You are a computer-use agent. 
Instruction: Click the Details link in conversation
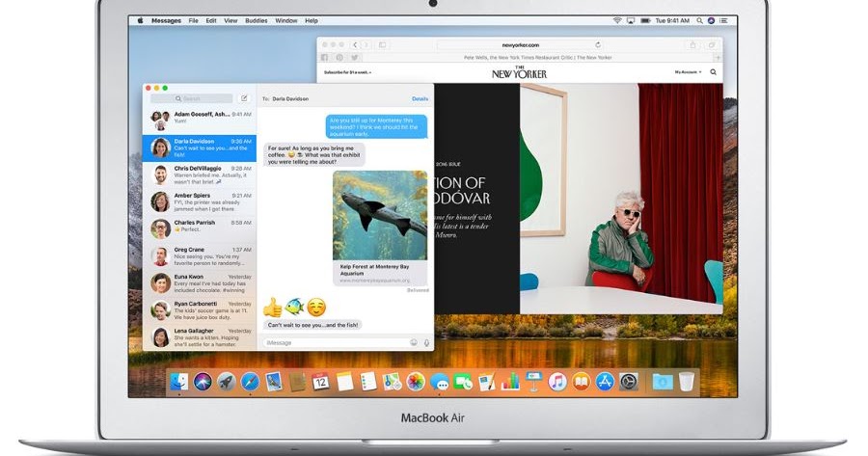(x=420, y=98)
